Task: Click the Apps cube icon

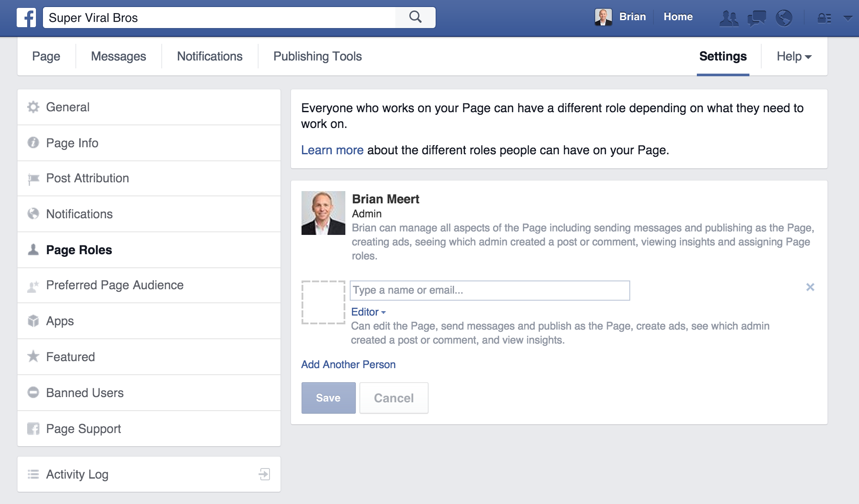Action: point(33,321)
